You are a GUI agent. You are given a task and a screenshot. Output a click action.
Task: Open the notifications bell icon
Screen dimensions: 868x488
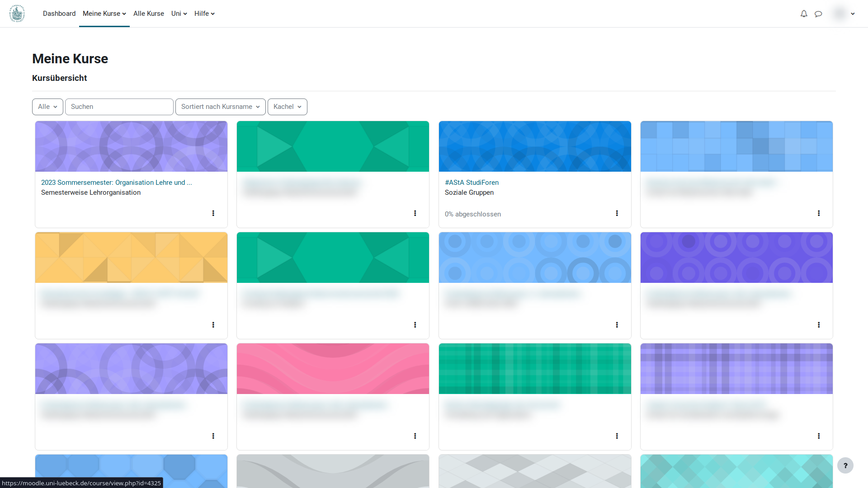804,14
